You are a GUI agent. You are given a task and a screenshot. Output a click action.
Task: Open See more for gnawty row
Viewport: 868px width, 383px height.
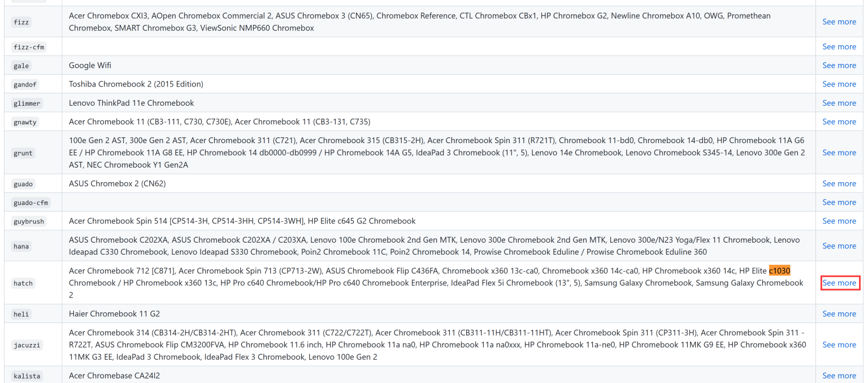pyautogui.click(x=839, y=121)
